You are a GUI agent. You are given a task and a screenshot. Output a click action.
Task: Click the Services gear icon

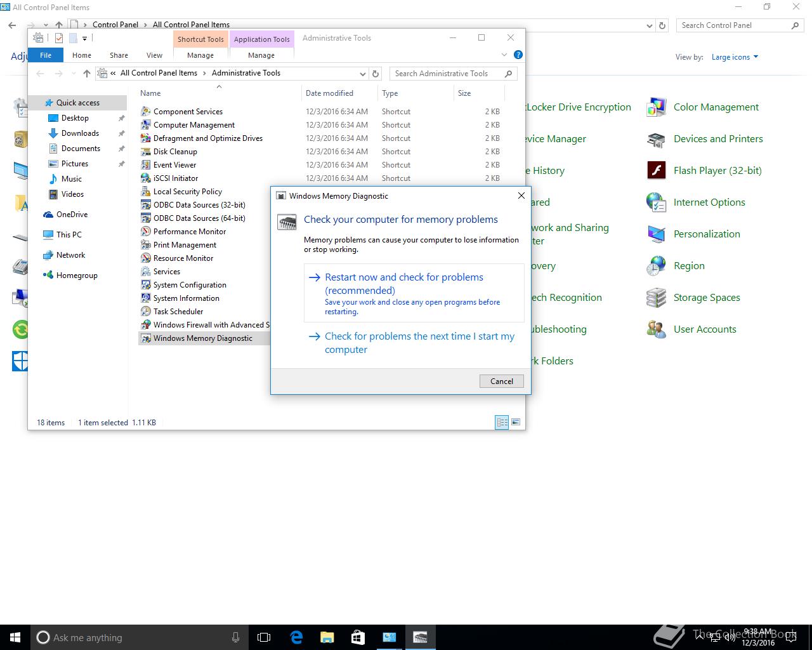click(x=146, y=272)
